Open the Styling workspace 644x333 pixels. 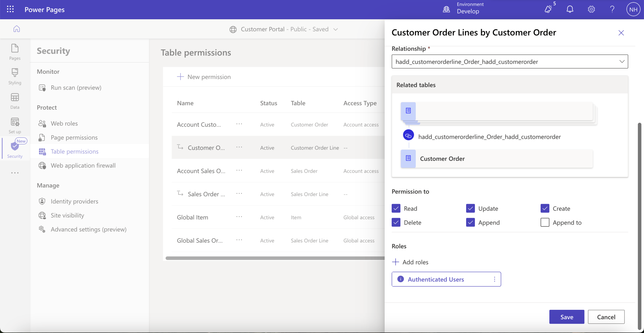[x=15, y=76]
